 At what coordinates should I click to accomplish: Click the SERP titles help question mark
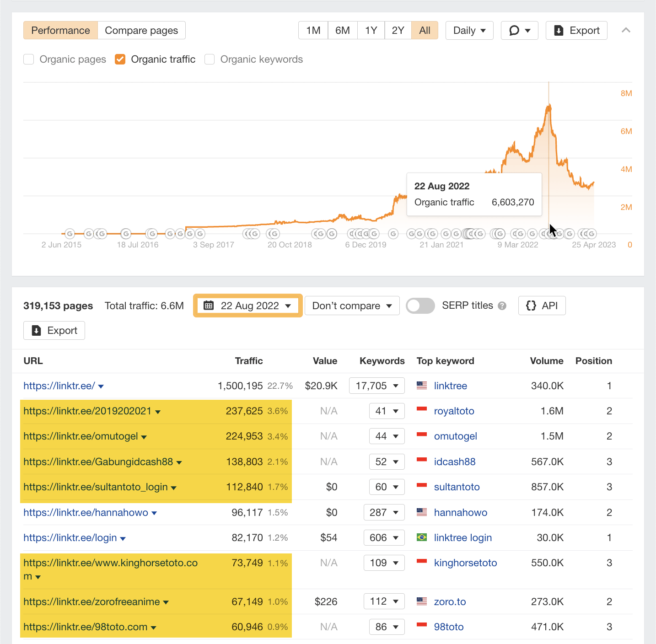tap(502, 306)
